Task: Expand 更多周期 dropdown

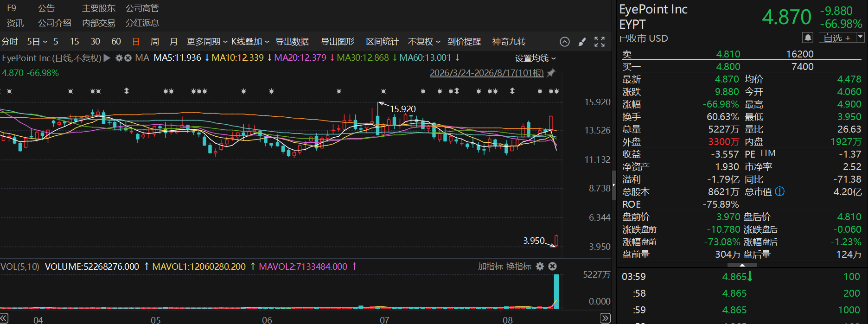Action: 207,42
